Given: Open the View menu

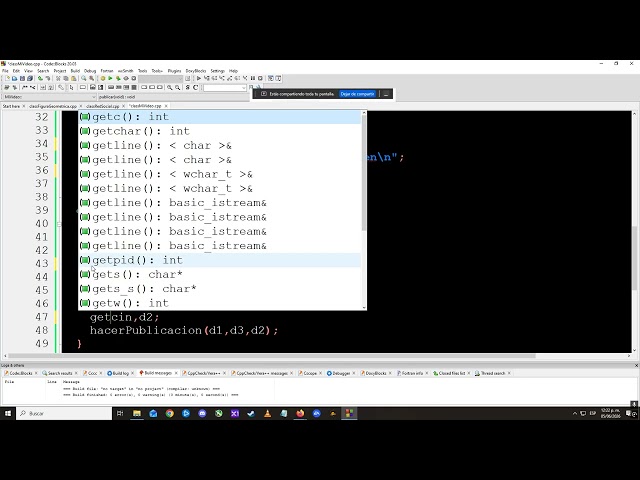Looking at the screenshot, I should coord(28,71).
